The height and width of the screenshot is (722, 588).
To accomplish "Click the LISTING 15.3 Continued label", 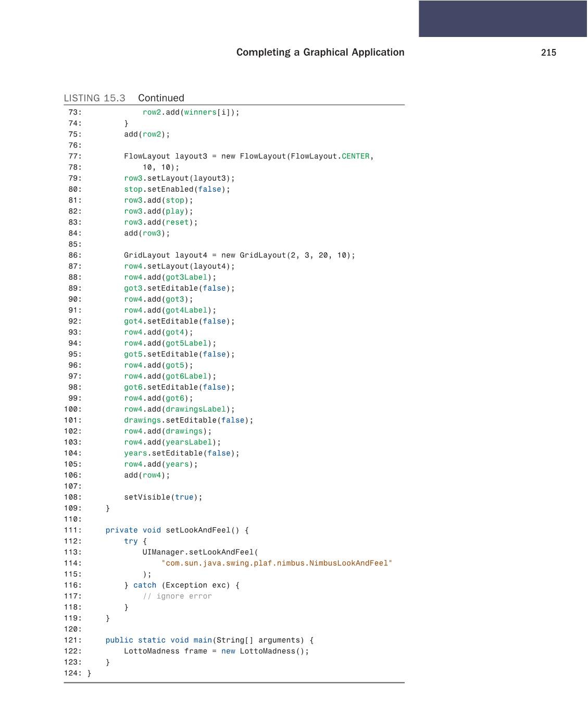I will tap(124, 97).
